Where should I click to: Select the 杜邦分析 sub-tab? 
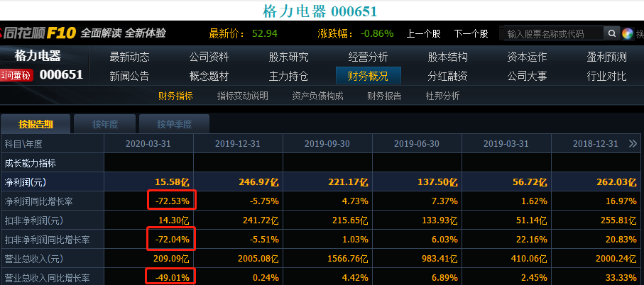click(x=443, y=96)
